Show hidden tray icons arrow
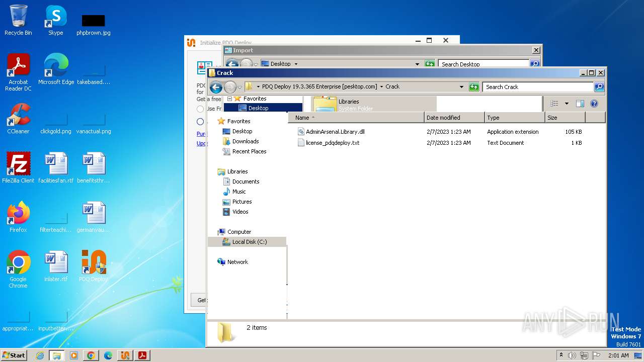The image size is (644, 362). coord(561,355)
